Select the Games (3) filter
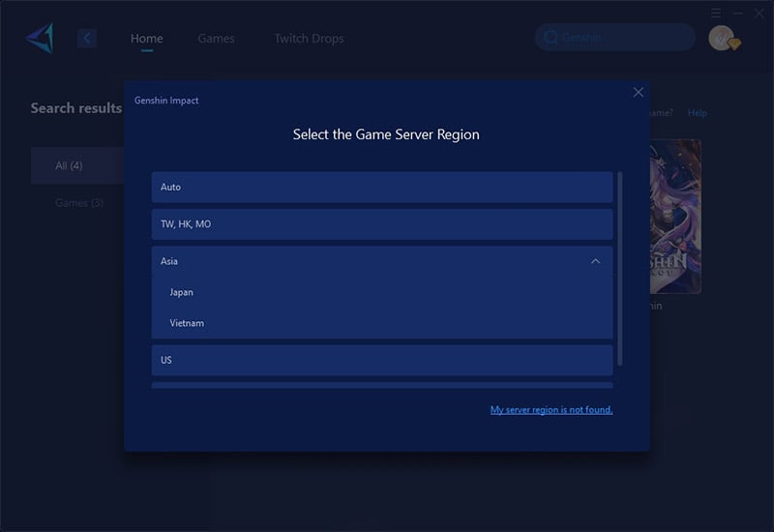774x532 pixels. (x=79, y=203)
